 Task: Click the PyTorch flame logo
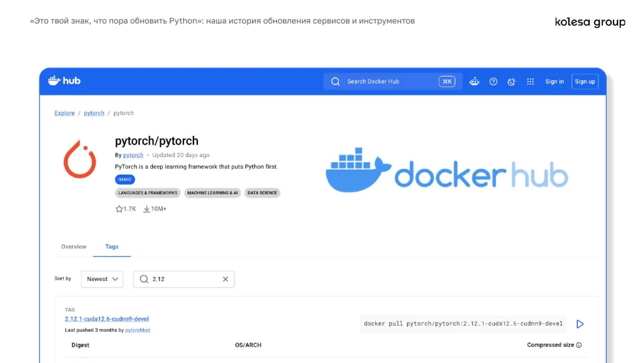pyautogui.click(x=79, y=159)
